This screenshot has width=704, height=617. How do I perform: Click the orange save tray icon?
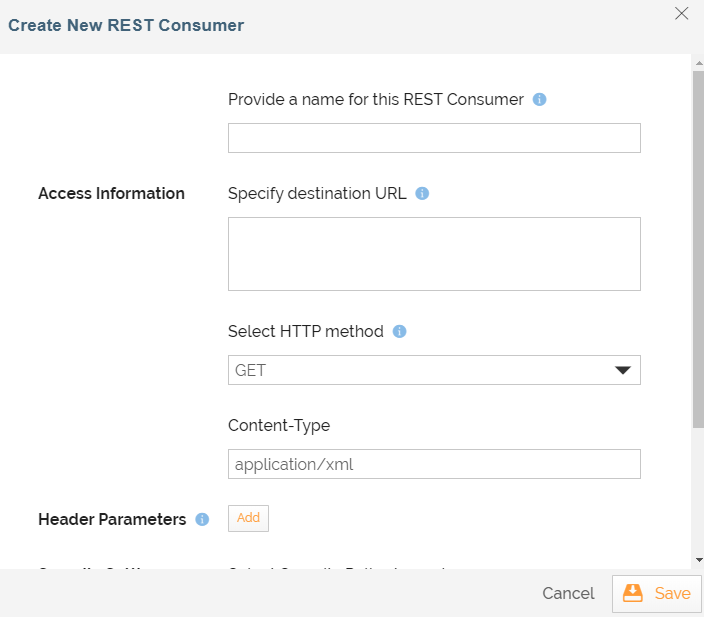(633, 593)
